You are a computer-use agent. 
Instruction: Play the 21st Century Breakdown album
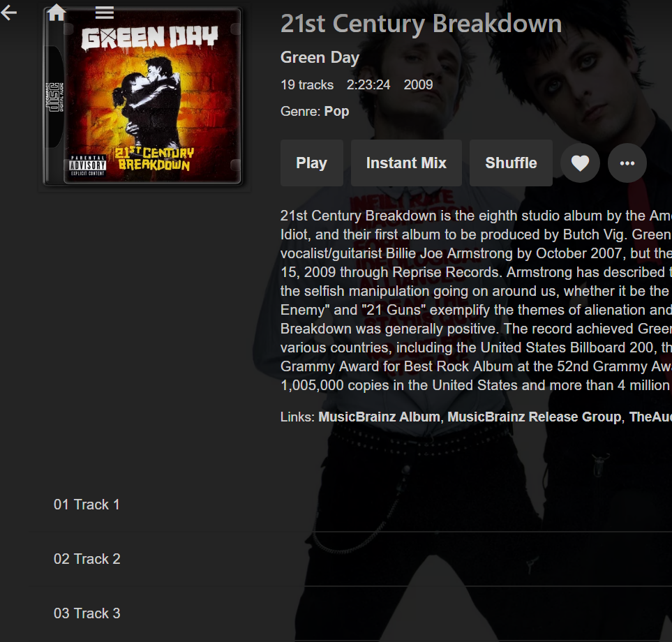(311, 163)
